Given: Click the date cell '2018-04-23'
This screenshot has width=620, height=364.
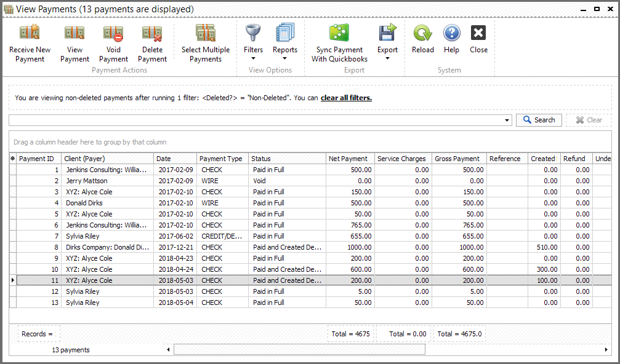Looking at the screenshot, I should 176,258.
